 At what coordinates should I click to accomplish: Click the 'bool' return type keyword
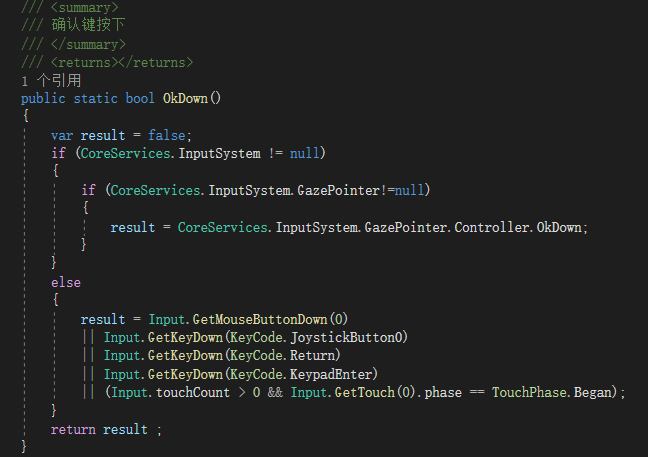[140, 98]
